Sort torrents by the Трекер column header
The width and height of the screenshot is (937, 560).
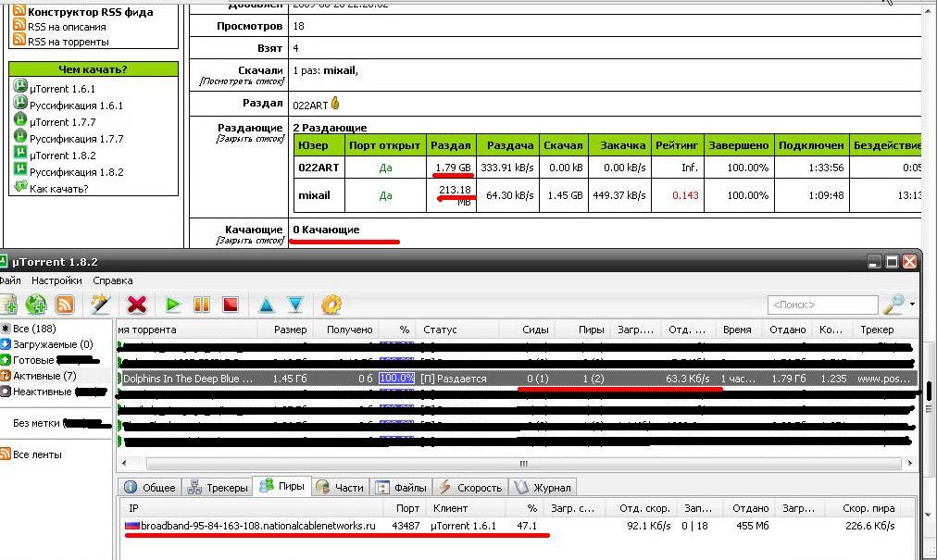click(877, 330)
